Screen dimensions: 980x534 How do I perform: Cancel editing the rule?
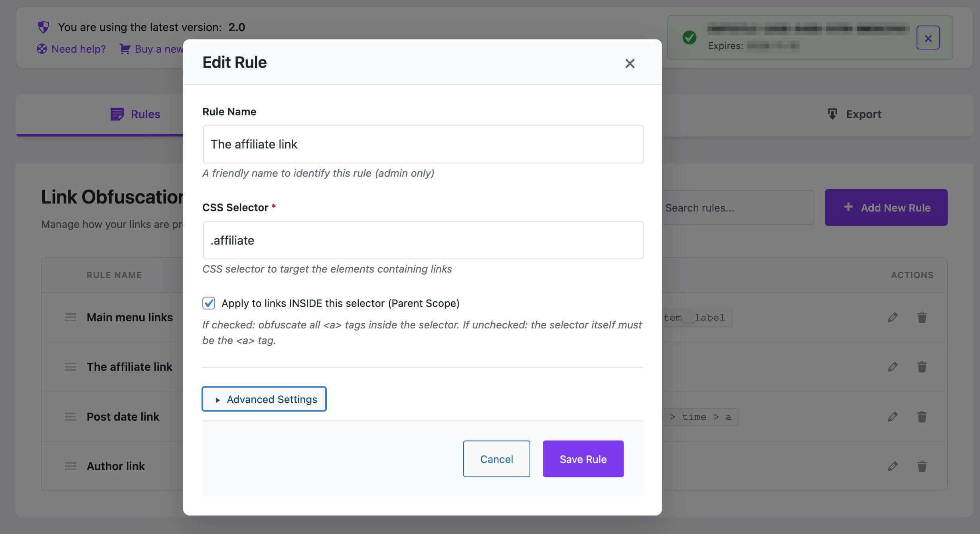[x=496, y=459]
